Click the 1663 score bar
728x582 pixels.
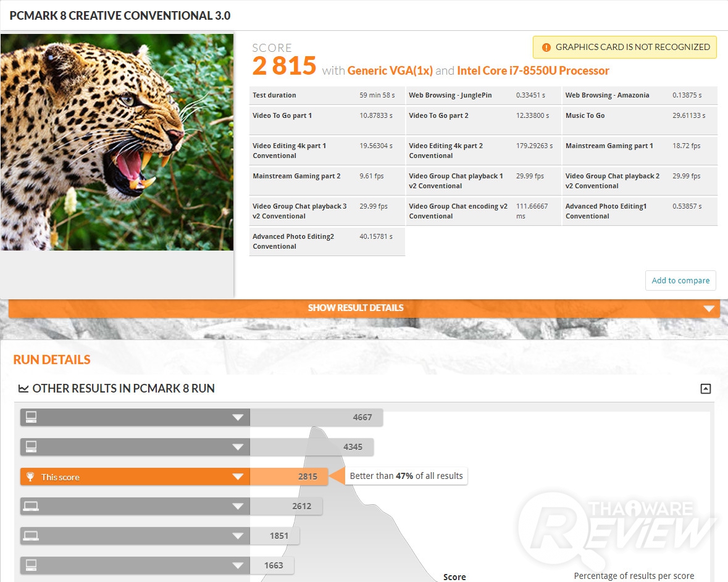(x=272, y=565)
